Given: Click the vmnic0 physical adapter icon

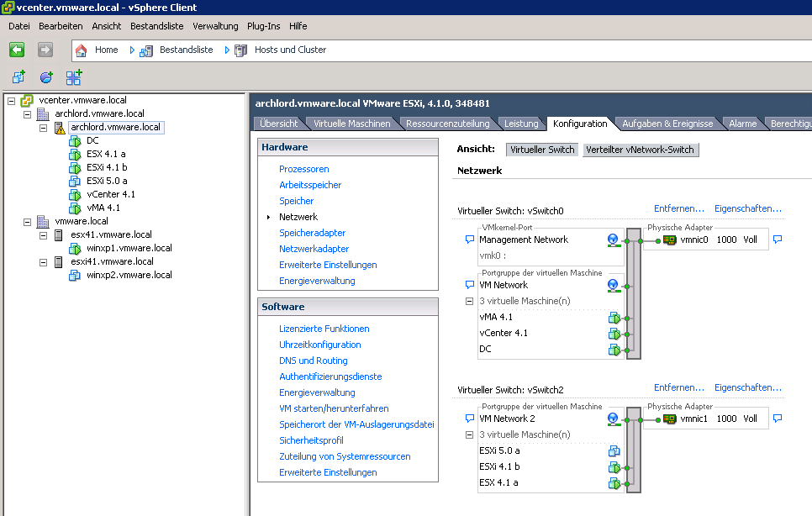Looking at the screenshot, I should (x=670, y=240).
